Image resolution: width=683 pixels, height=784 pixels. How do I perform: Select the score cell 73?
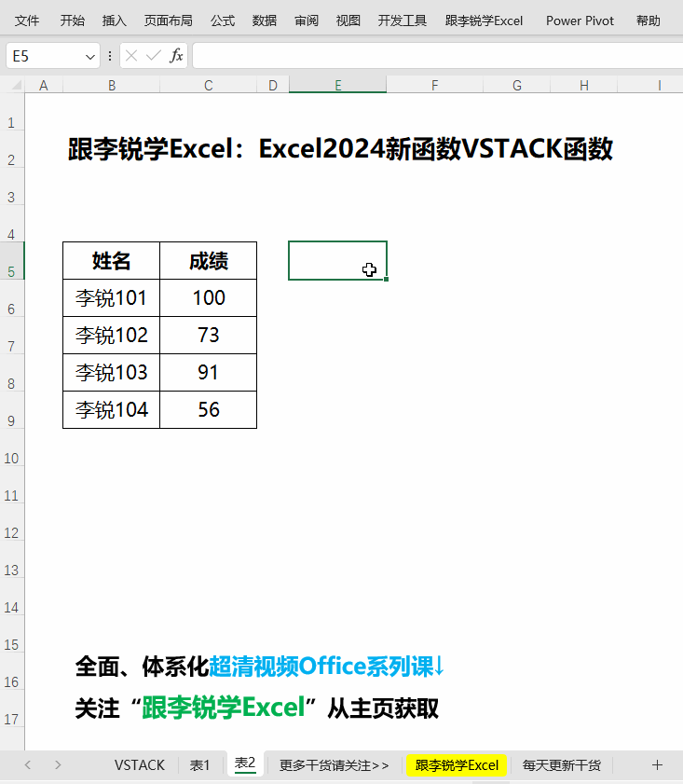click(x=209, y=335)
